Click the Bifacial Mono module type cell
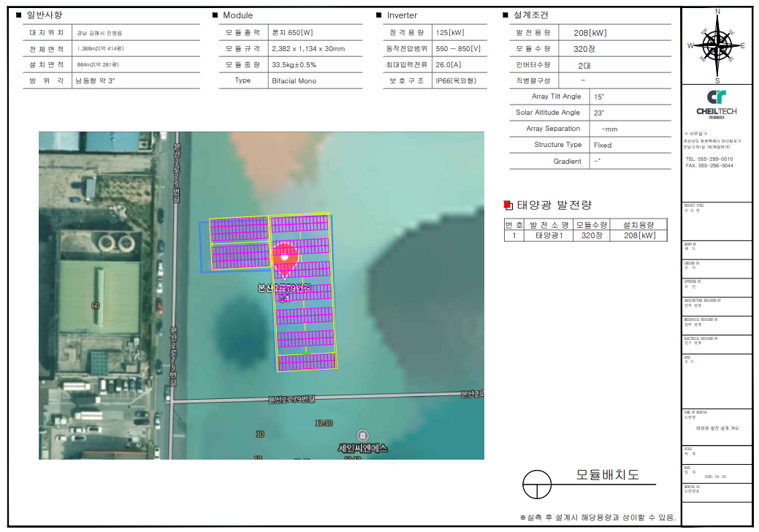 294,80
